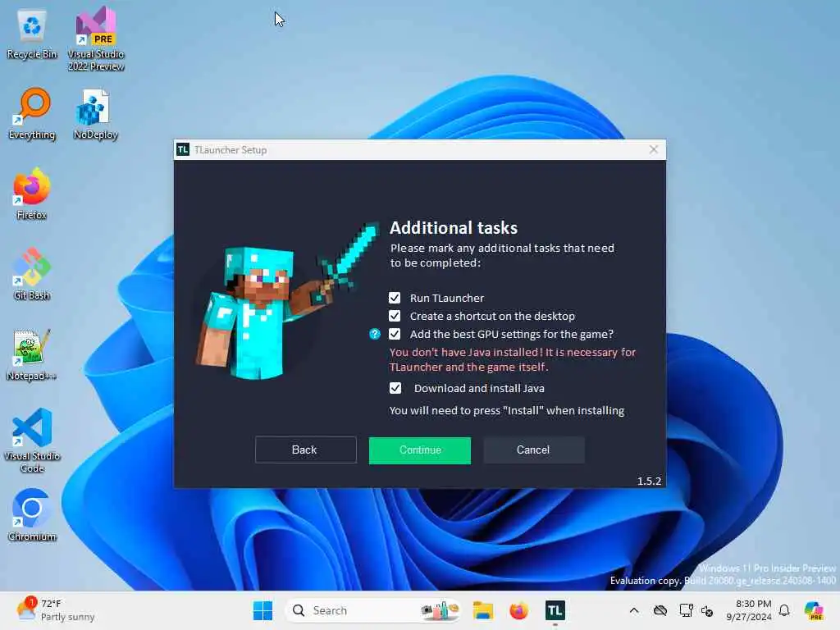Viewport: 840px width, 630px height.
Task: Click the Back button
Action: [x=305, y=450]
